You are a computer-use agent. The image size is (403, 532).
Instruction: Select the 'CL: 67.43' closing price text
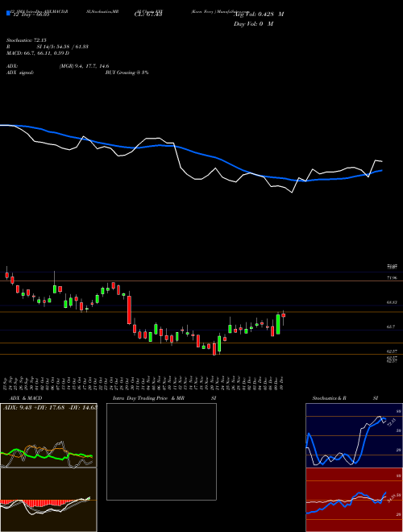point(148,15)
